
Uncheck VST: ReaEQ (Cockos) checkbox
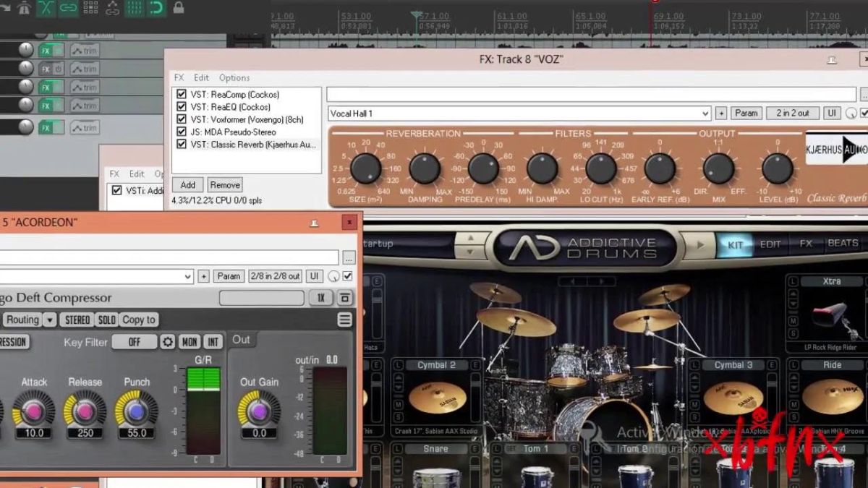pos(182,107)
